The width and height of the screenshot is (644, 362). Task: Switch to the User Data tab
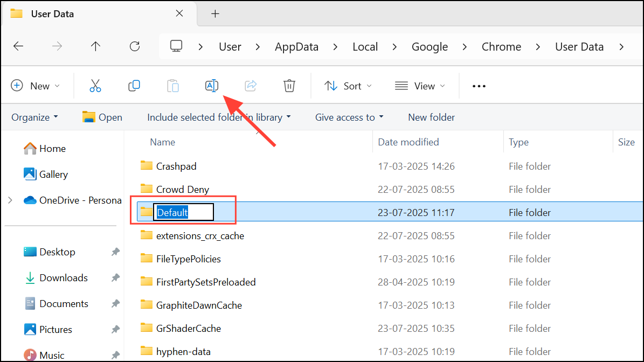click(x=51, y=13)
